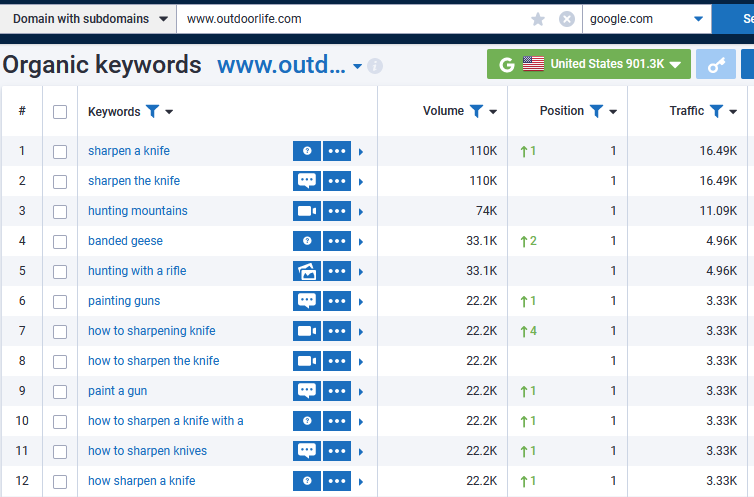Open the google.com search engine dropdown
754x497 pixels.
(x=647, y=19)
